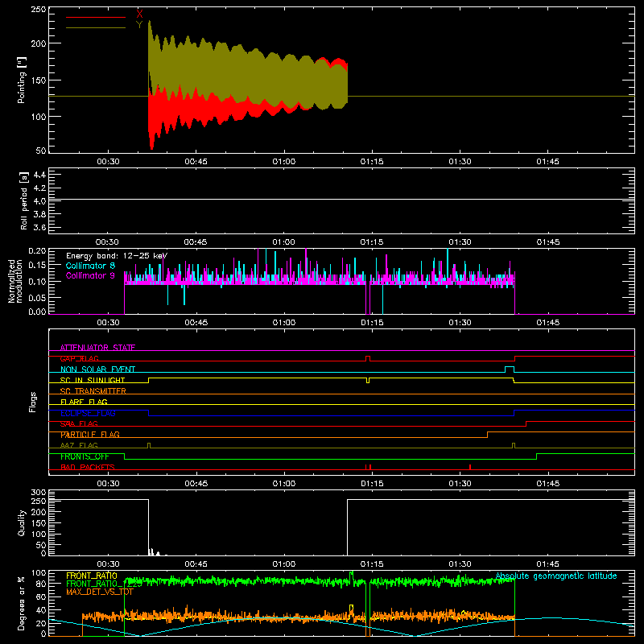Click the orange MAX_DET_VS_TOT data trace

pos(246,616)
